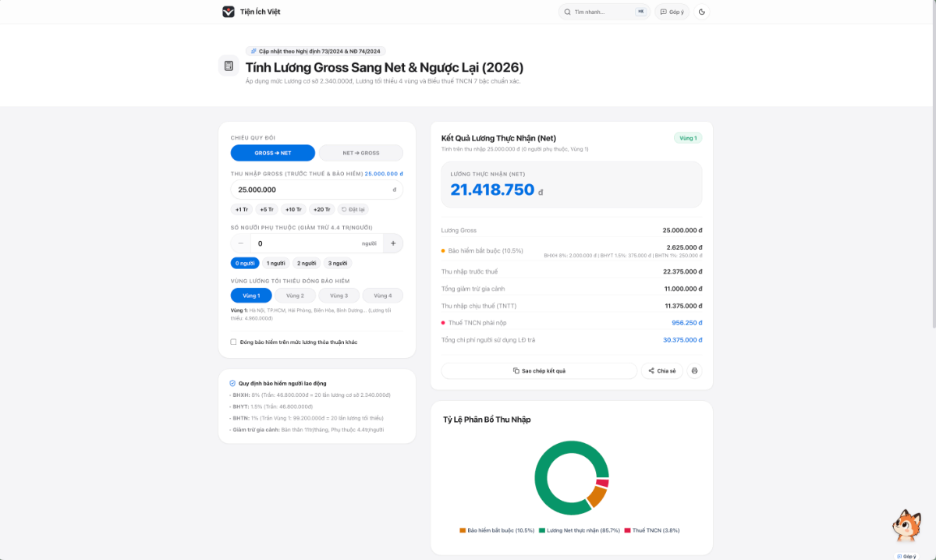Select Vùng 4 wage region
936x560 pixels.
(382, 296)
